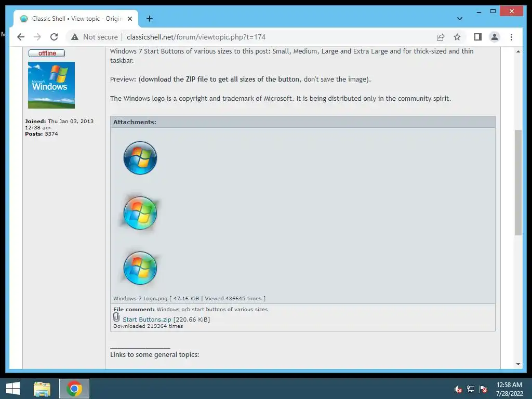Viewport: 532px width, 399px height.
Task: Close the Classic Shell tab
Action: tap(129, 19)
